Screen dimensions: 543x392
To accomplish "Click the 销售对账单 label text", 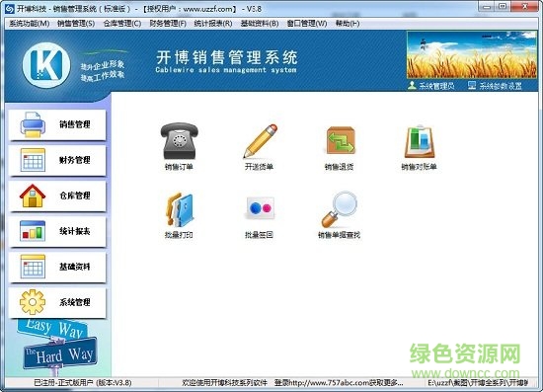I will 419,167.
